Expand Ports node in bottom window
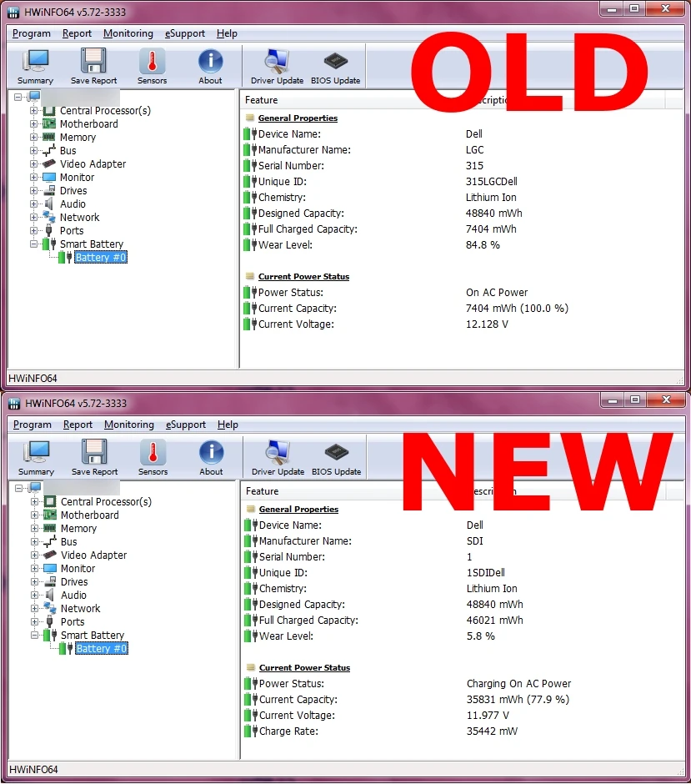The image size is (691, 784). coord(34,621)
